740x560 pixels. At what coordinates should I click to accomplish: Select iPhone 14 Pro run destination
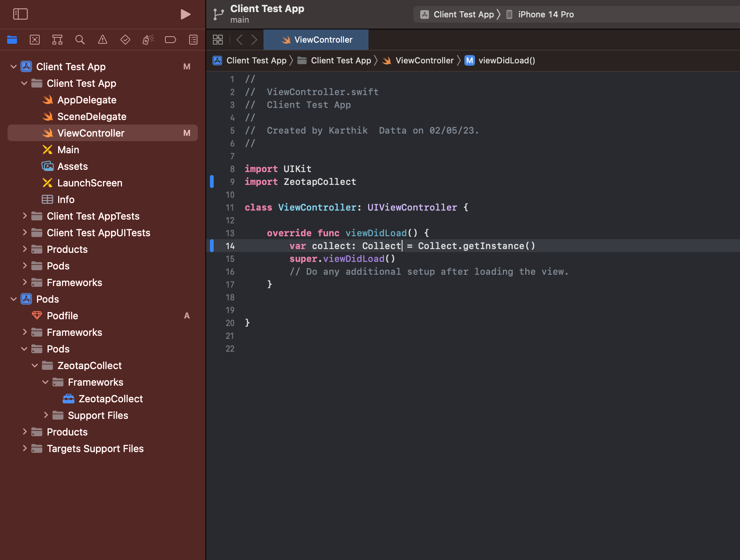[545, 14]
